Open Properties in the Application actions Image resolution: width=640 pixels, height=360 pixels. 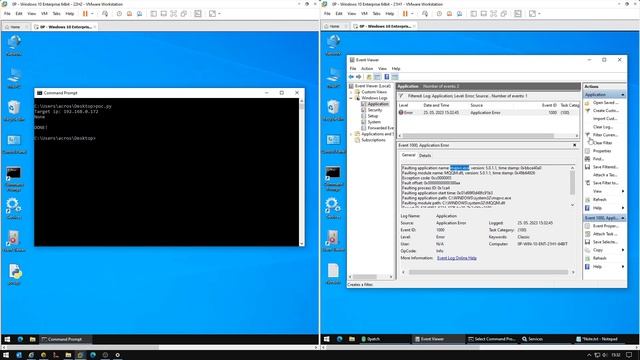pyautogui.click(x=602, y=151)
